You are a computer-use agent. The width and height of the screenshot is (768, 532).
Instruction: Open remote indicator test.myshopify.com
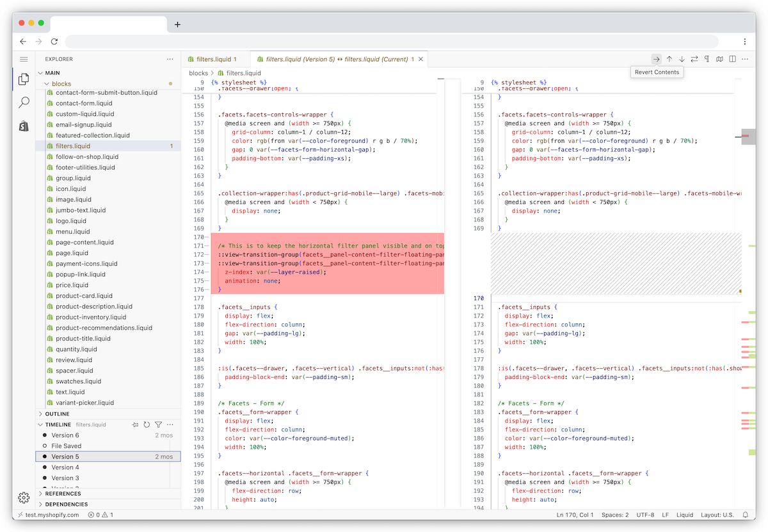tap(49, 515)
